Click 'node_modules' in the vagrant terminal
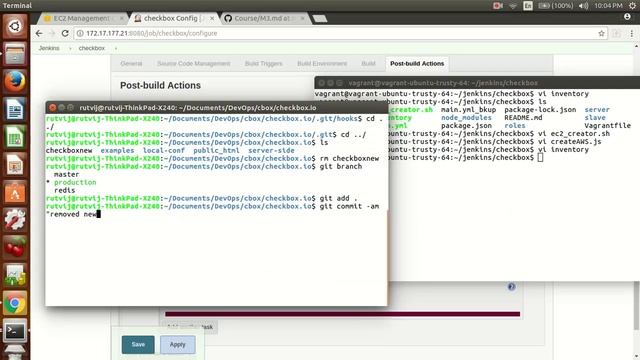This screenshot has width=640, height=360. [x=466, y=118]
